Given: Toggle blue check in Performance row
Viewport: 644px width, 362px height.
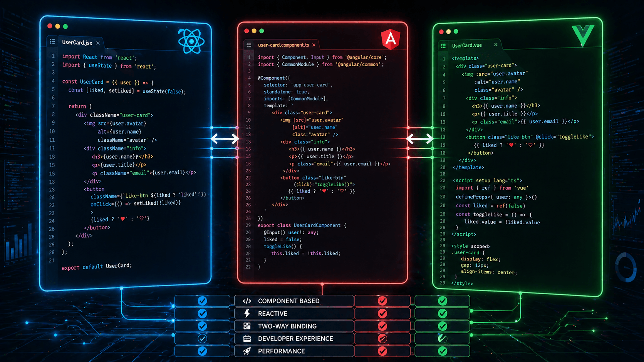Looking at the screenshot, I should pyautogui.click(x=202, y=351).
